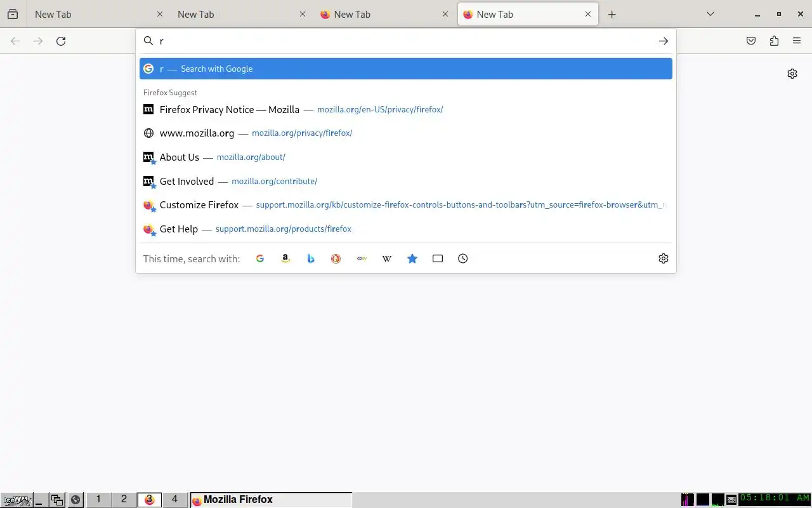Open new tab page personalize gear

coord(792,74)
